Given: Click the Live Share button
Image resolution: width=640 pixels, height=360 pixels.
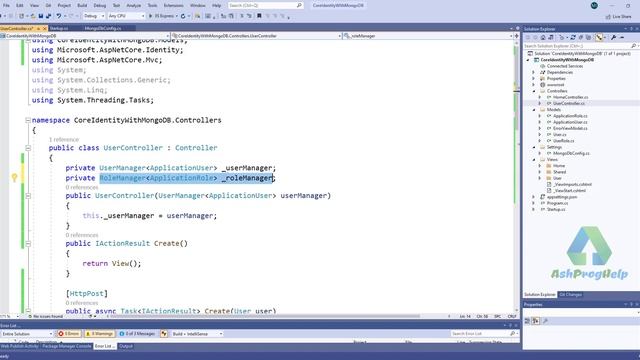Looking at the screenshot, I should pos(618,16).
